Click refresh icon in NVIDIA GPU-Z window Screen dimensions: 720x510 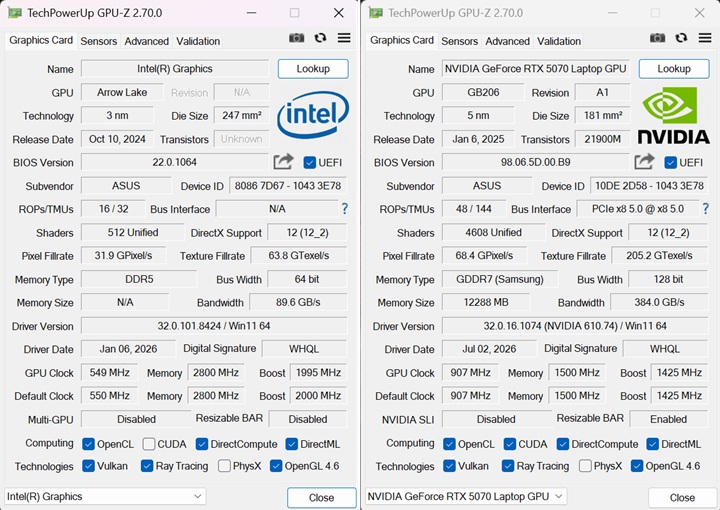681,38
